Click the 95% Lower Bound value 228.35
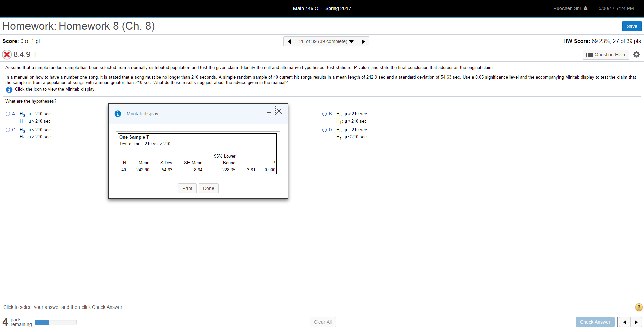 [229, 170]
